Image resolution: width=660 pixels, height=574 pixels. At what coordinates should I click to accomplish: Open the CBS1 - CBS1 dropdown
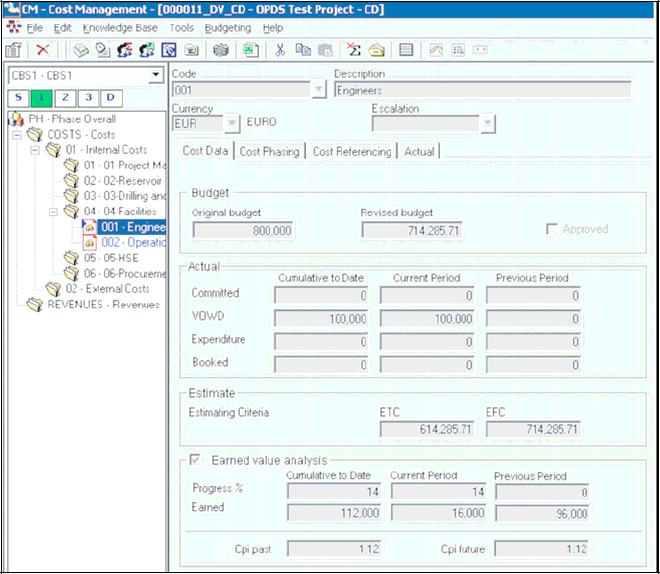156,75
